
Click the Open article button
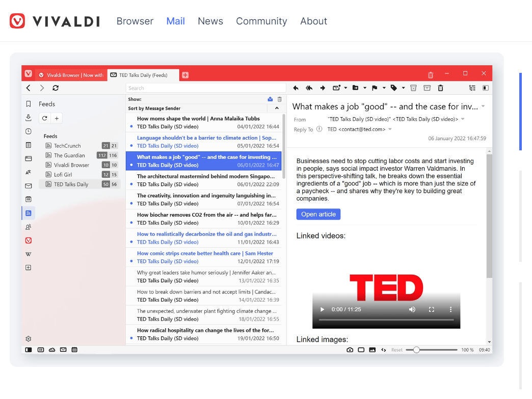[x=318, y=214]
